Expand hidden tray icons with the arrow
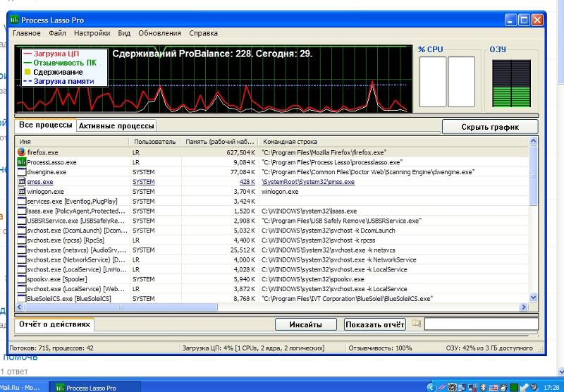Screen dimensions: 564x392 coord(431,387)
